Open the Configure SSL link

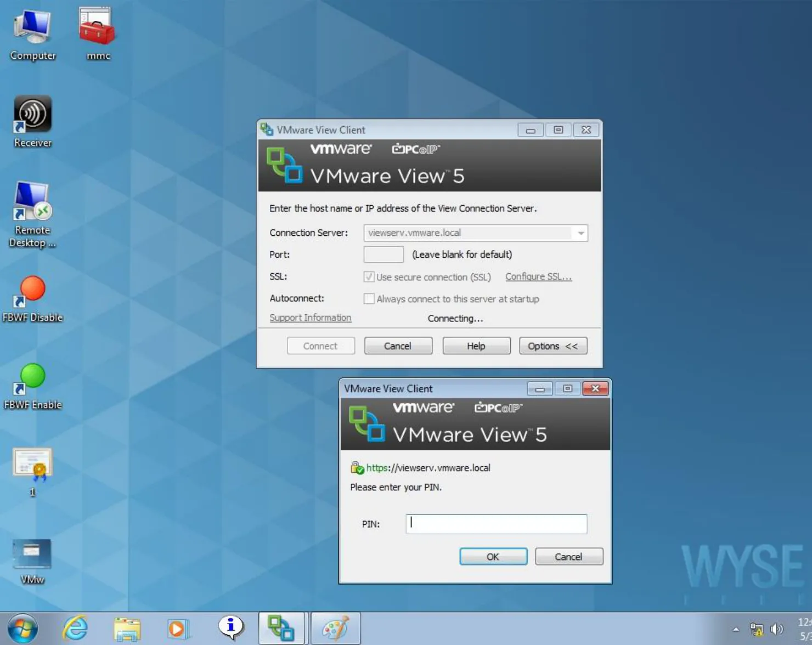[538, 276]
